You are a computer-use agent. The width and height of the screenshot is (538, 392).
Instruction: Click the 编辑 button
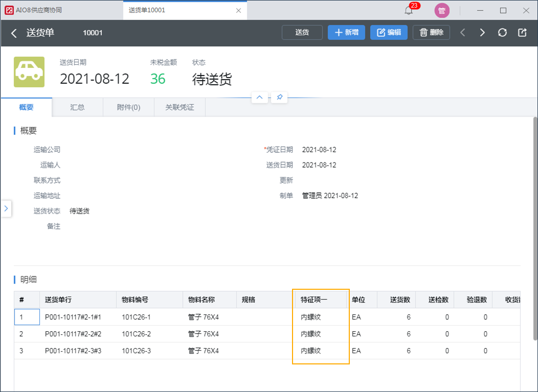pyautogui.click(x=389, y=33)
